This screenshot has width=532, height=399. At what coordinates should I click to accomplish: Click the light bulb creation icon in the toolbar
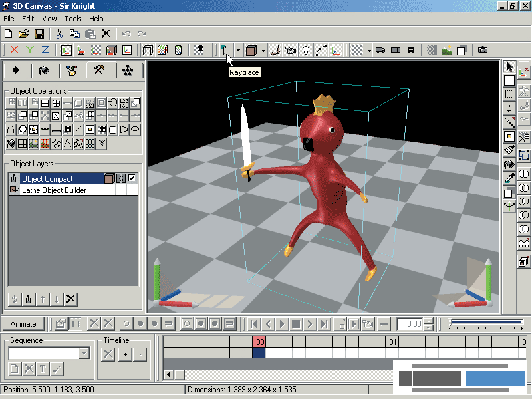[x=306, y=50]
